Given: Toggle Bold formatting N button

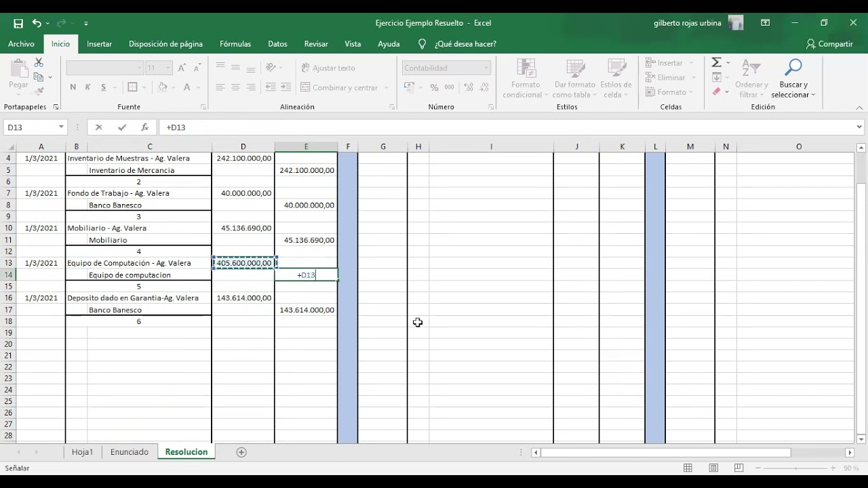Looking at the screenshot, I should click(x=73, y=87).
